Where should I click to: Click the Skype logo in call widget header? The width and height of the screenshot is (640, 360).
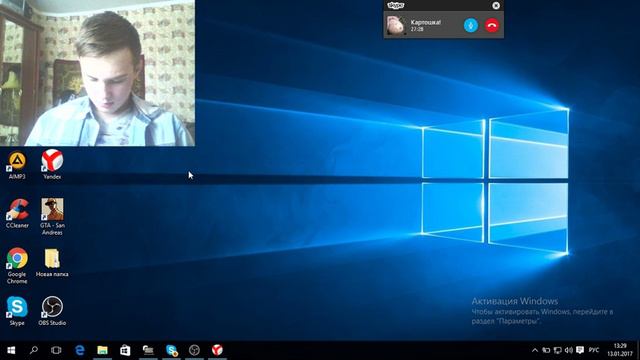pyautogui.click(x=396, y=5)
